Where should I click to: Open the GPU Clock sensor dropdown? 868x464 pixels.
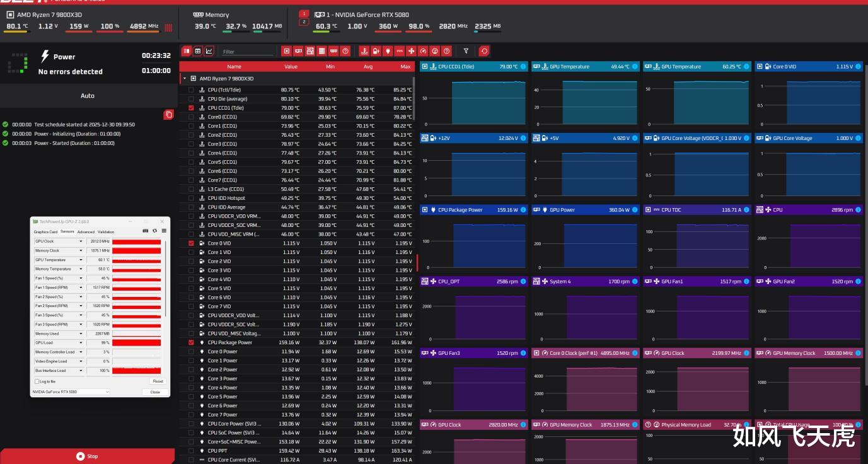[81, 241]
